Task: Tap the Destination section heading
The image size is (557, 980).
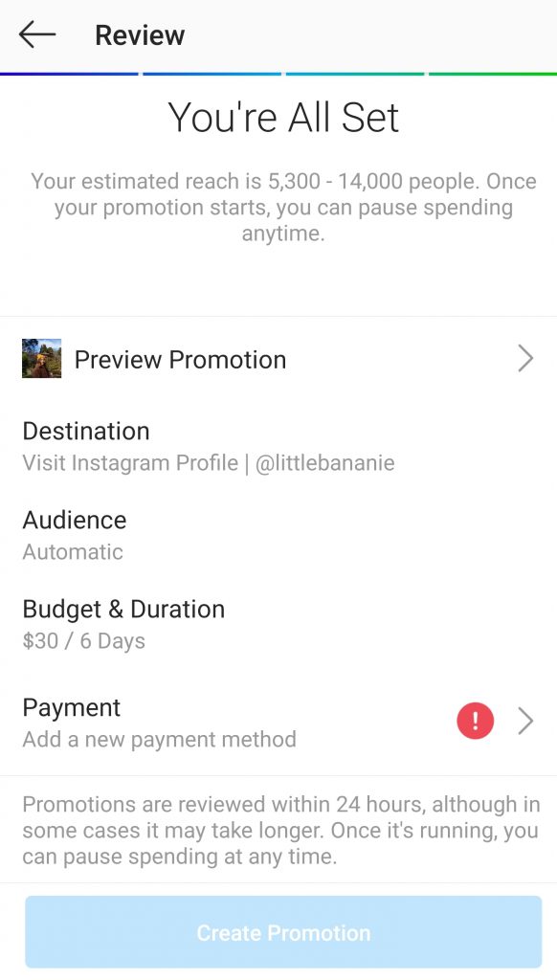Action: 85,431
